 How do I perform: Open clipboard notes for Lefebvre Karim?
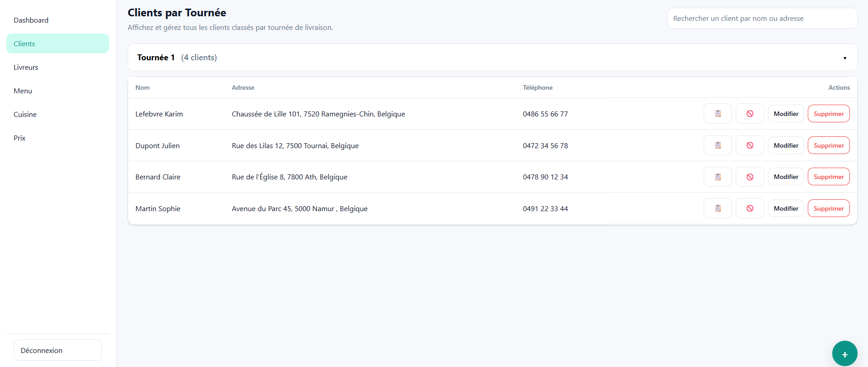718,114
